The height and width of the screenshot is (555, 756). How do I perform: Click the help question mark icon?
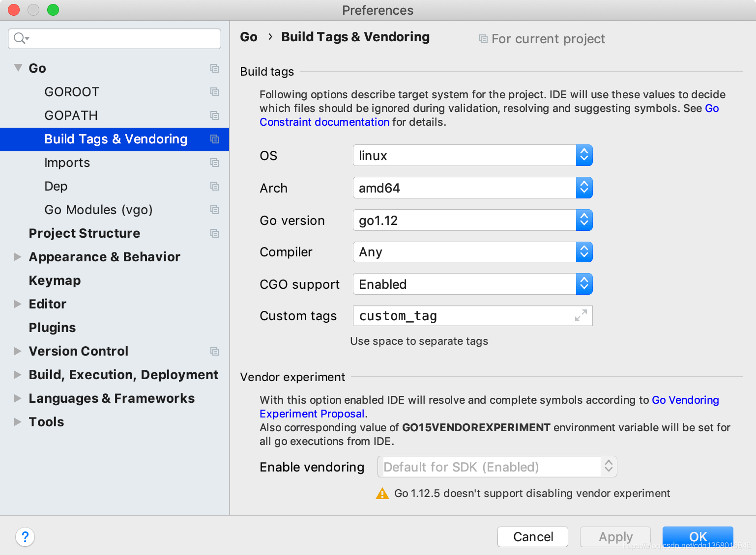coord(25,537)
